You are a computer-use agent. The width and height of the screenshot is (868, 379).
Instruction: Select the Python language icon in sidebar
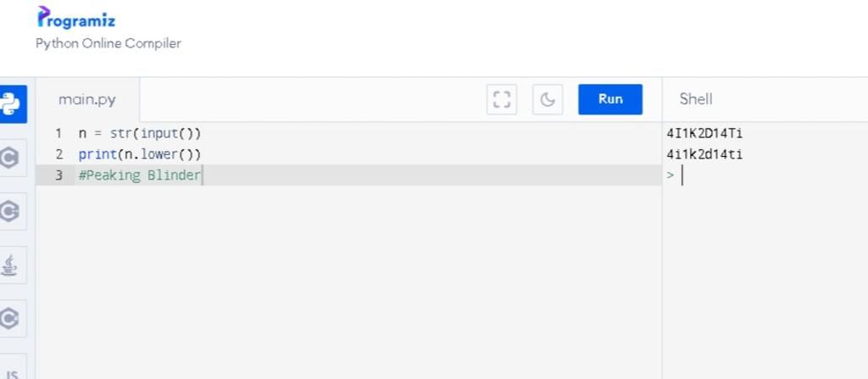(x=10, y=103)
